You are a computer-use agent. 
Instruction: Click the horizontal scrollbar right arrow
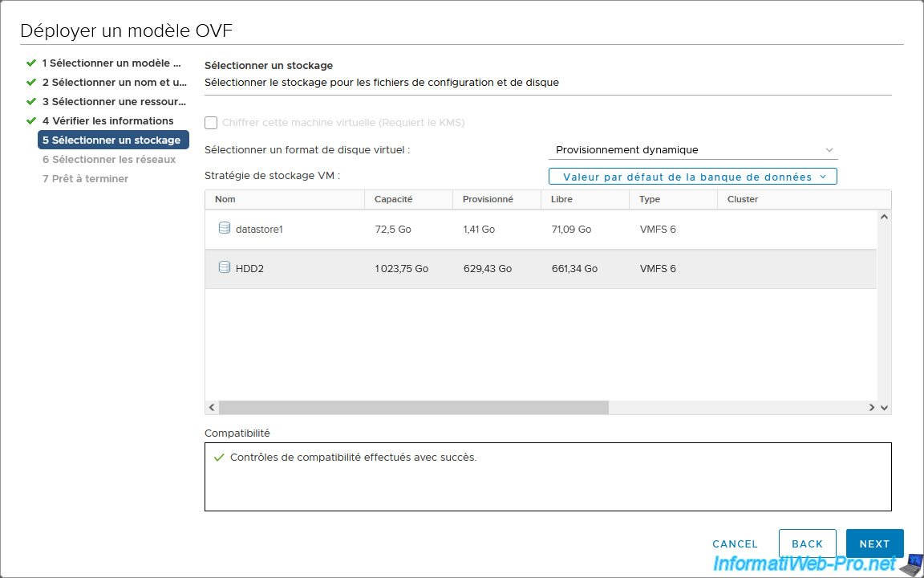pyautogui.click(x=872, y=408)
